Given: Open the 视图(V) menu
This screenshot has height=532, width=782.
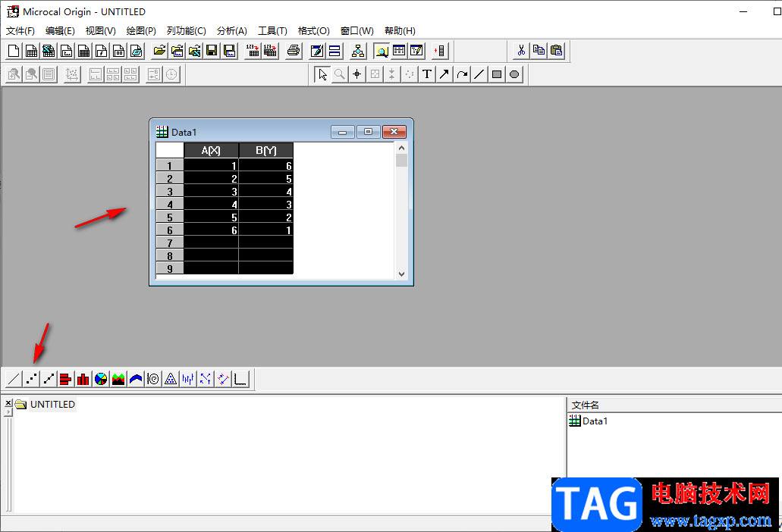Looking at the screenshot, I should [x=100, y=31].
